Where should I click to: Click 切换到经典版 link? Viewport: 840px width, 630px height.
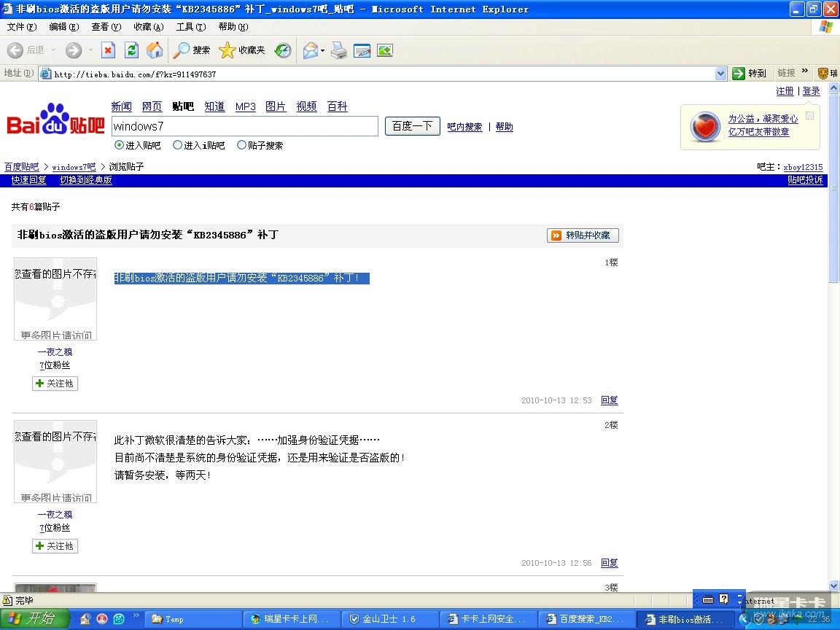tap(86, 180)
